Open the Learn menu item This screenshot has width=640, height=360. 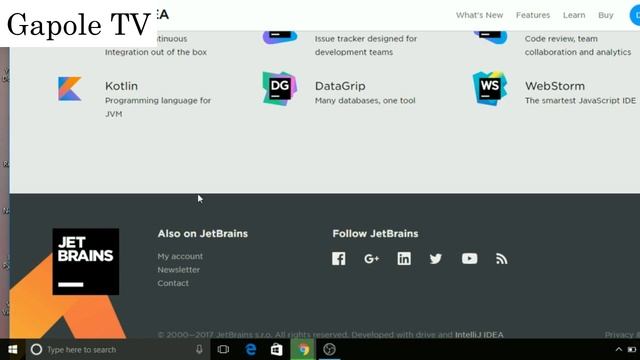574,15
